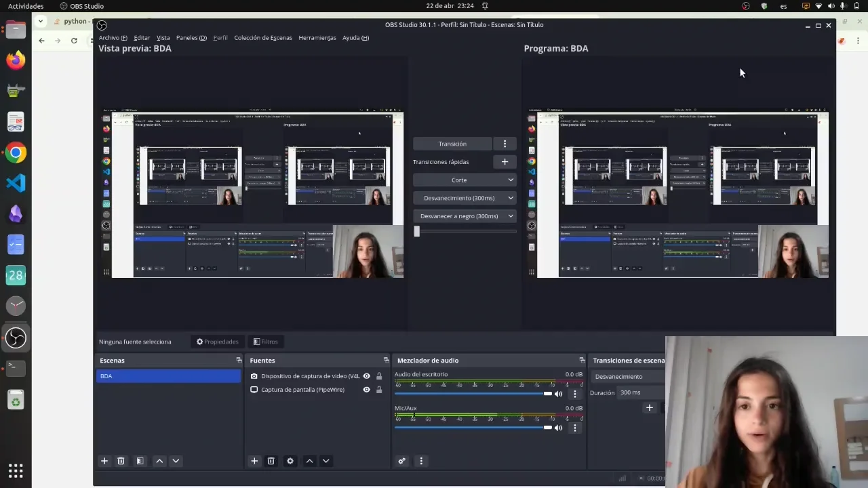Open advanced audio properties in the mixer footer
Image resolution: width=868 pixels, height=488 pixels.
click(x=402, y=461)
